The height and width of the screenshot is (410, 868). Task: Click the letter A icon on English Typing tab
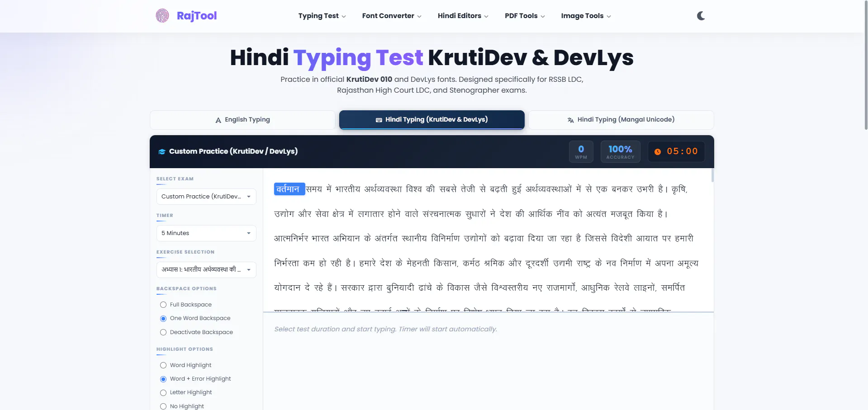[x=218, y=120]
